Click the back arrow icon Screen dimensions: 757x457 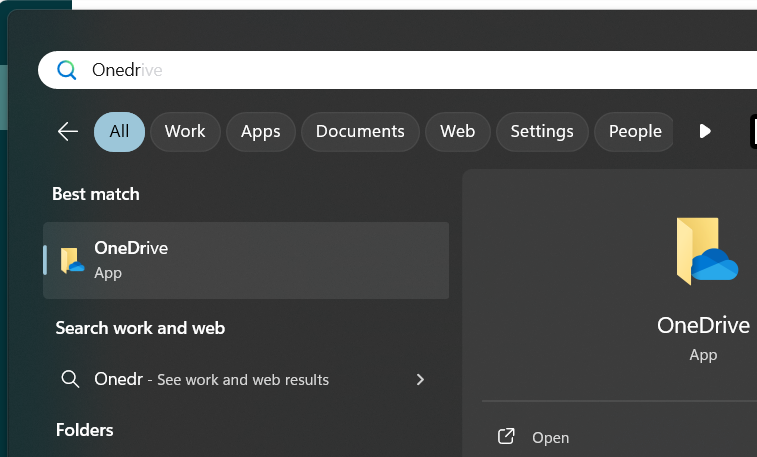[x=68, y=131]
